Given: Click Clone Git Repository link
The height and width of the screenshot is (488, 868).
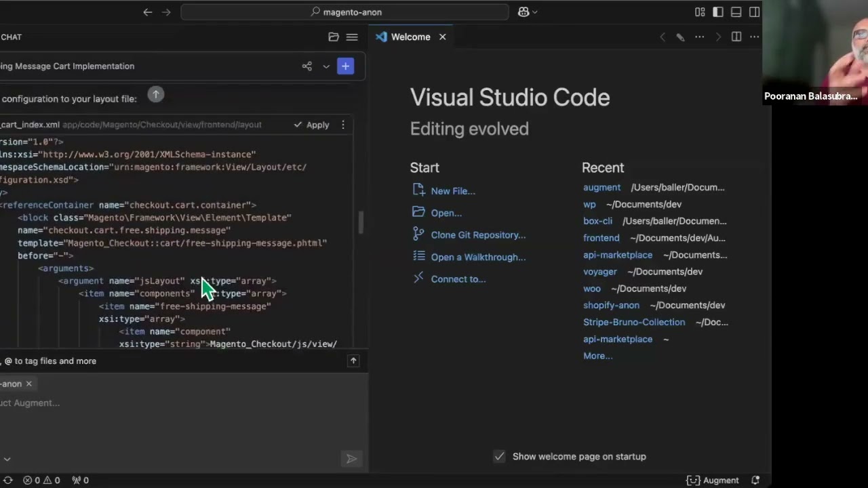Looking at the screenshot, I should 478,235.
